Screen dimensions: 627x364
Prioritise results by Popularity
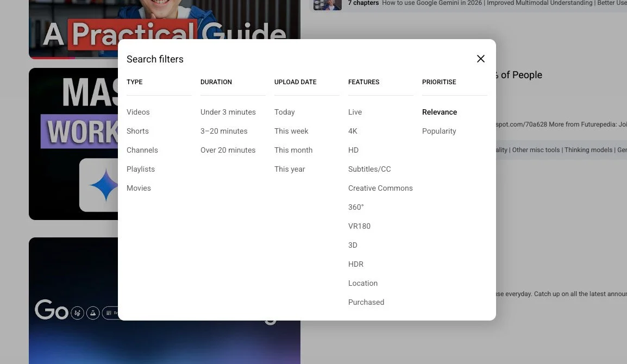pyautogui.click(x=438, y=131)
